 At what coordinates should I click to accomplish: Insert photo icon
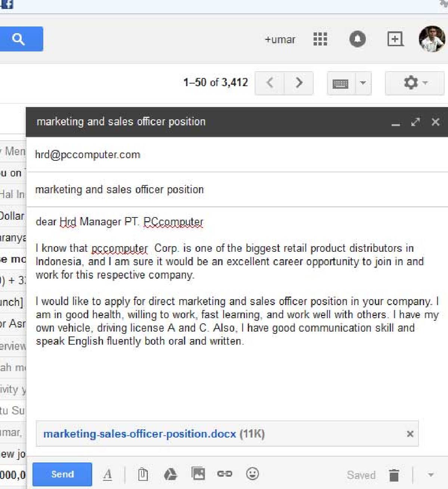(198, 474)
